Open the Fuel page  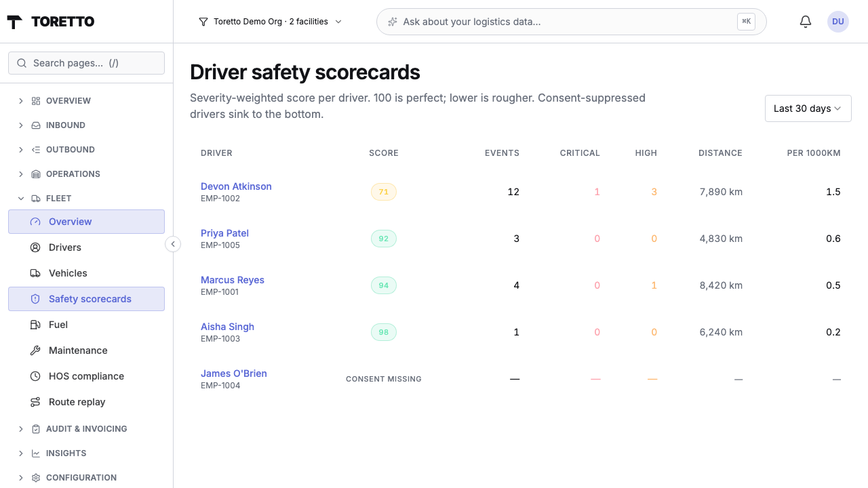[x=86, y=325]
